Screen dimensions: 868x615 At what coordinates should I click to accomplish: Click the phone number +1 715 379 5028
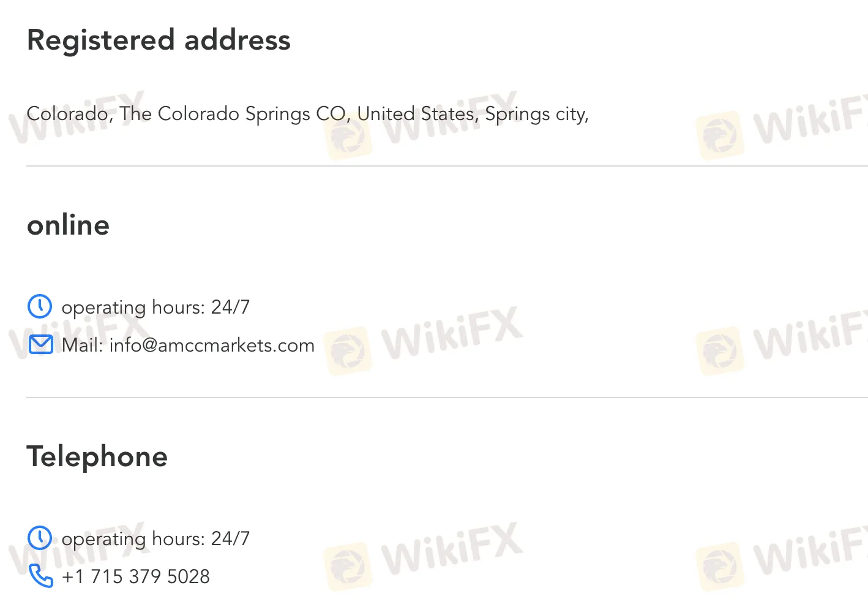(136, 576)
